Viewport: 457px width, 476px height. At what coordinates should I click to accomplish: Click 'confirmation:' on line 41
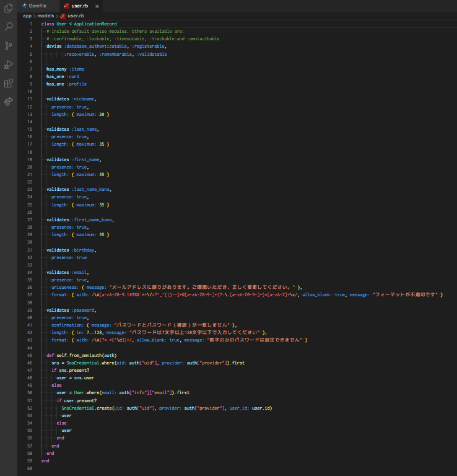(67, 325)
